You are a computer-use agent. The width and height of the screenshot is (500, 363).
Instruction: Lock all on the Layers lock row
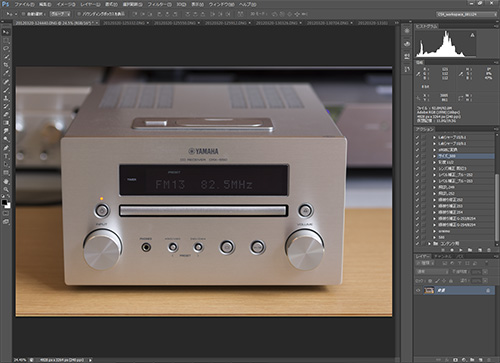pyautogui.click(x=452, y=281)
